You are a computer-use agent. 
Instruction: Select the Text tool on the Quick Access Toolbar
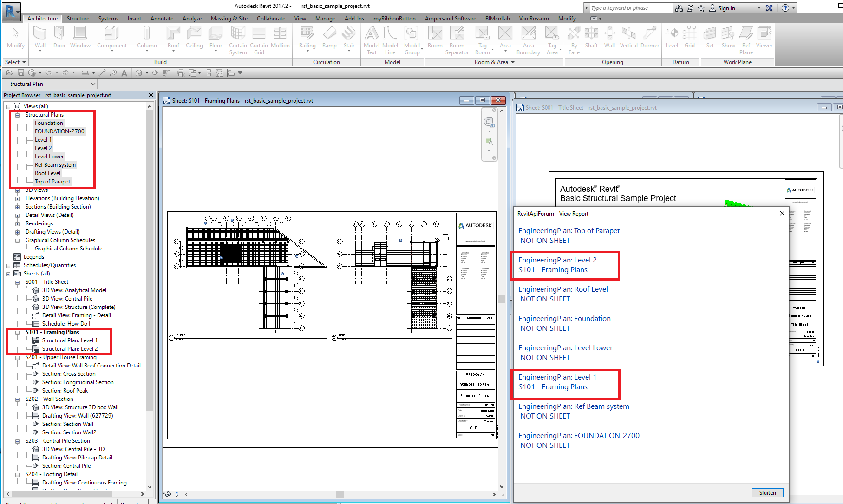click(x=124, y=72)
